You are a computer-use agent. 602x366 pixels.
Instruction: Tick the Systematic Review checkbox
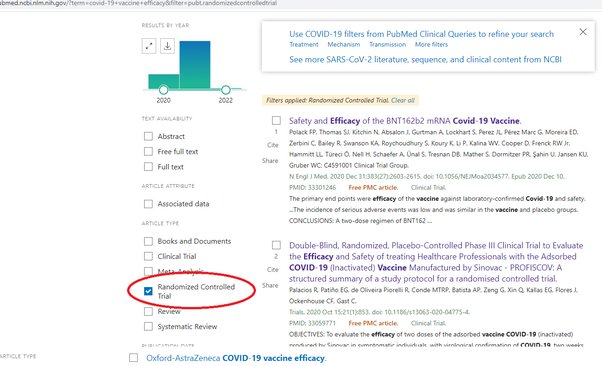pyautogui.click(x=148, y=326)
